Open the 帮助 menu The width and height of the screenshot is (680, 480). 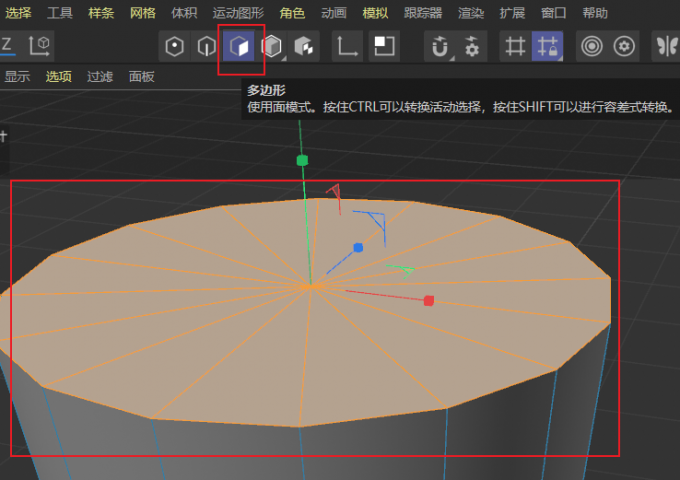(x=595, y=13)
